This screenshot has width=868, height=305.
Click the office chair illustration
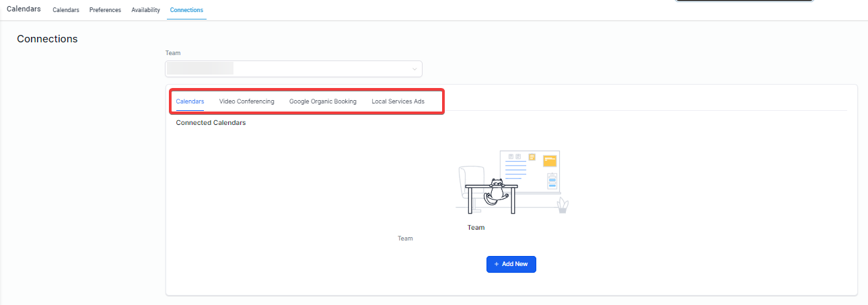471,187
